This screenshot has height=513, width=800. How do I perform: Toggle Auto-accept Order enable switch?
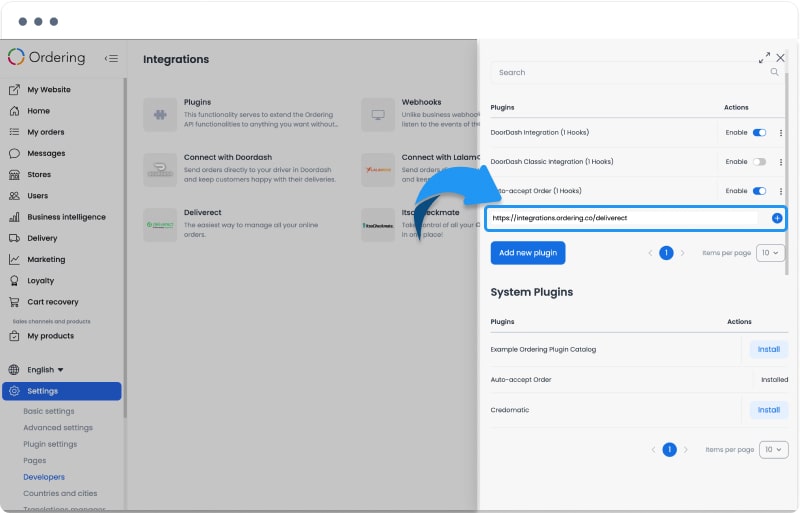759,191
